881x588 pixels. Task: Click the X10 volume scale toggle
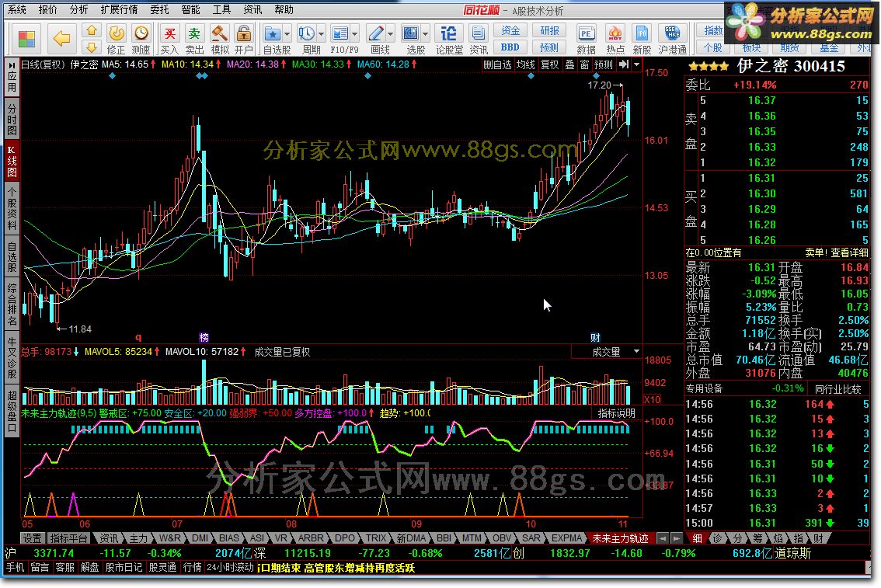653,399
